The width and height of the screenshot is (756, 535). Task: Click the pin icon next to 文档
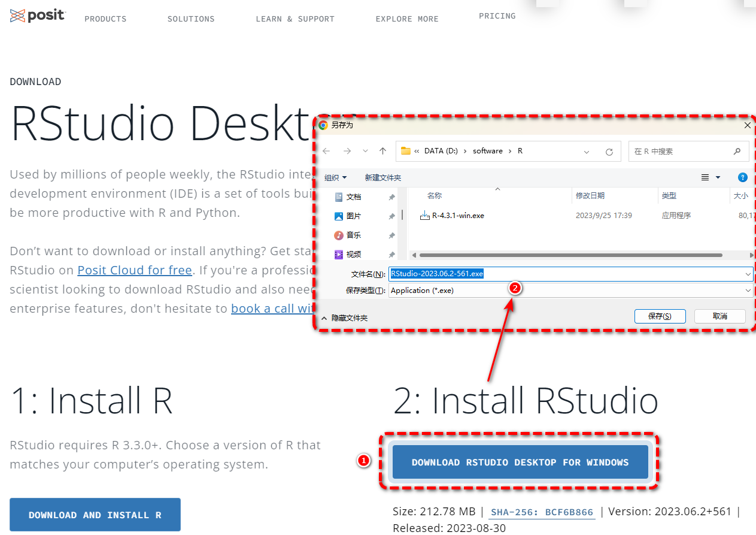[x=391, y=197]
